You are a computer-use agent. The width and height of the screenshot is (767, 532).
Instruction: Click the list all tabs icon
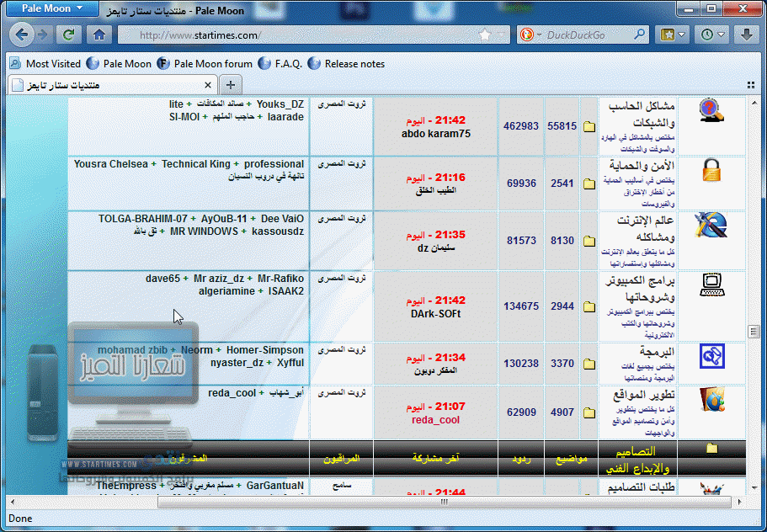coord(751,85)
